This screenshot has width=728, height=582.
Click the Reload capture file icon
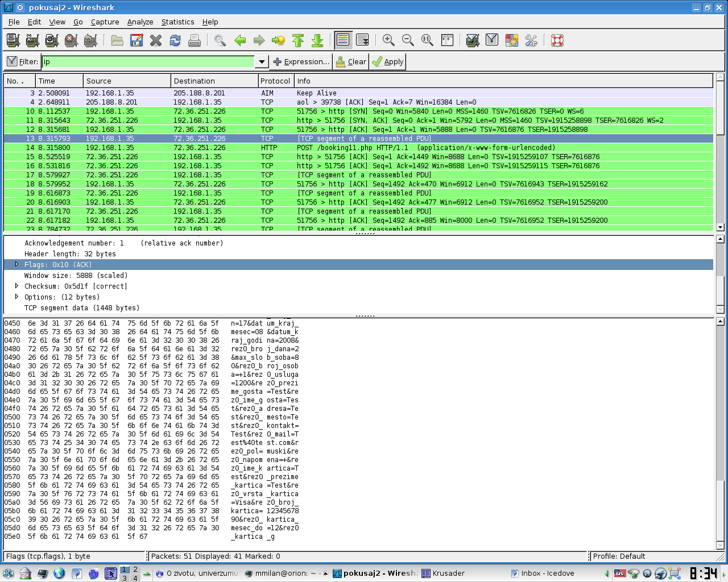(x=175, y=40)
